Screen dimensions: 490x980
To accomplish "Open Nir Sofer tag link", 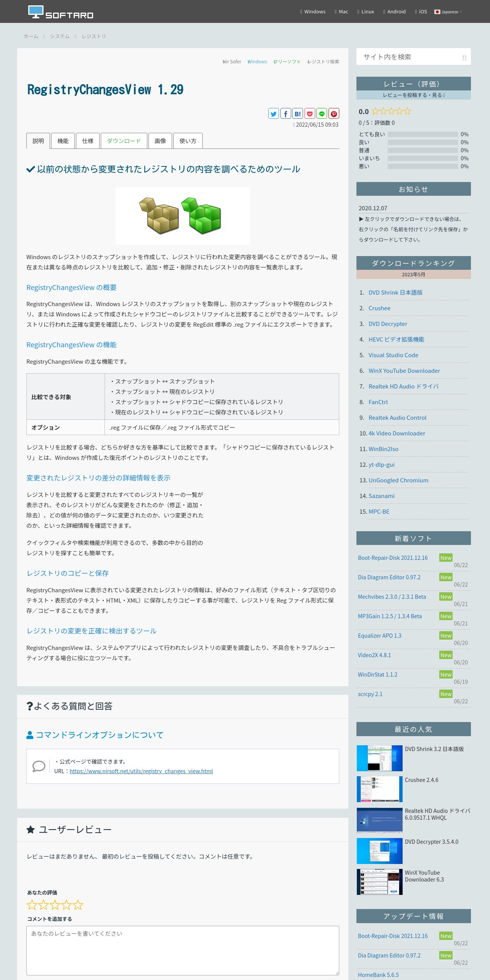I will point(232,61).
